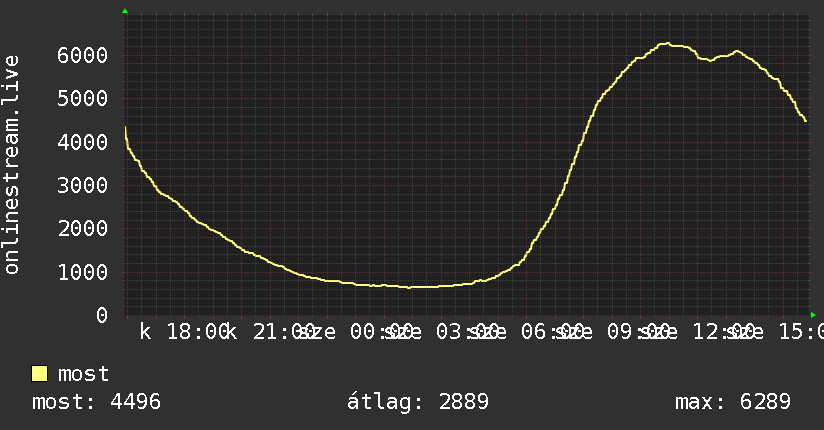Click the 4000 y-axis label
Image resolution: width=824 pixels, height=430 pixels.
point(83,142)
